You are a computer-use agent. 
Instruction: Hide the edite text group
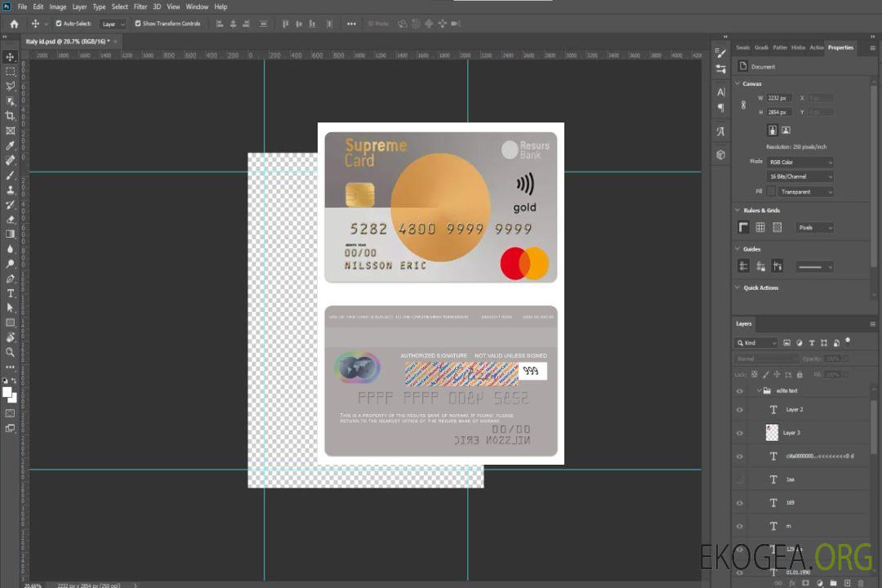pos(740,390)
